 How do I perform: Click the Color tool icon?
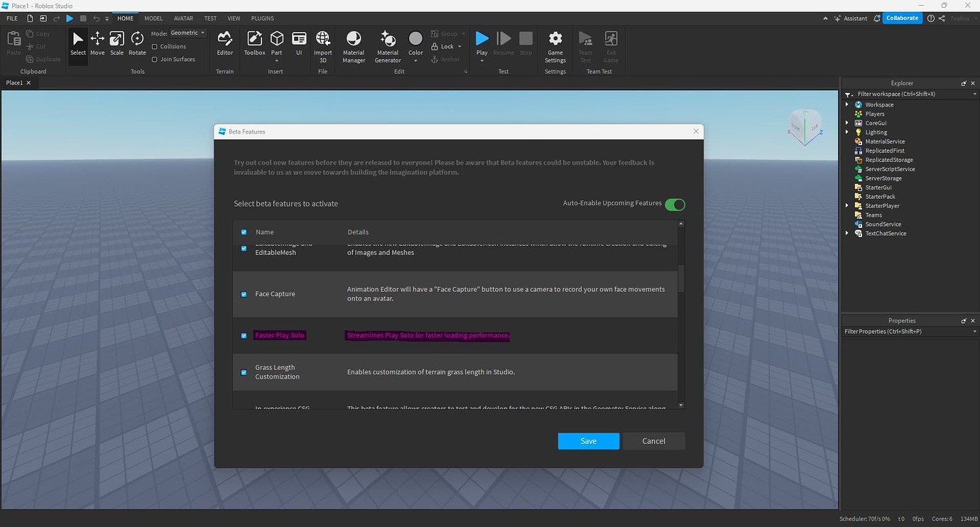pos(415,39)
